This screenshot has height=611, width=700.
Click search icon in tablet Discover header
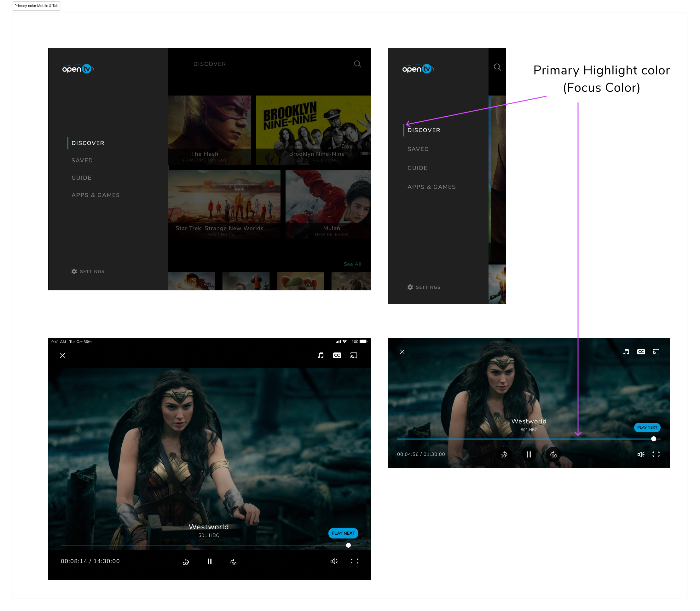(x=357, y=64)
